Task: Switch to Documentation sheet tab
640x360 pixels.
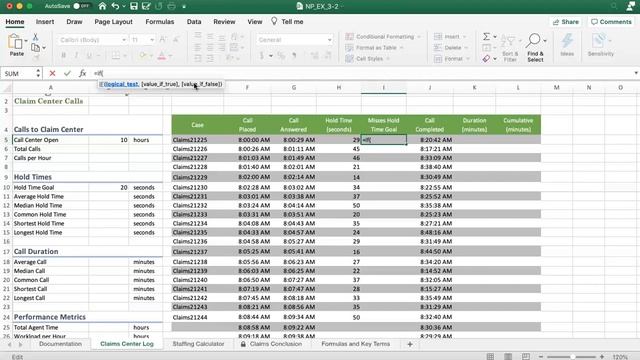Action: point(60,344)
